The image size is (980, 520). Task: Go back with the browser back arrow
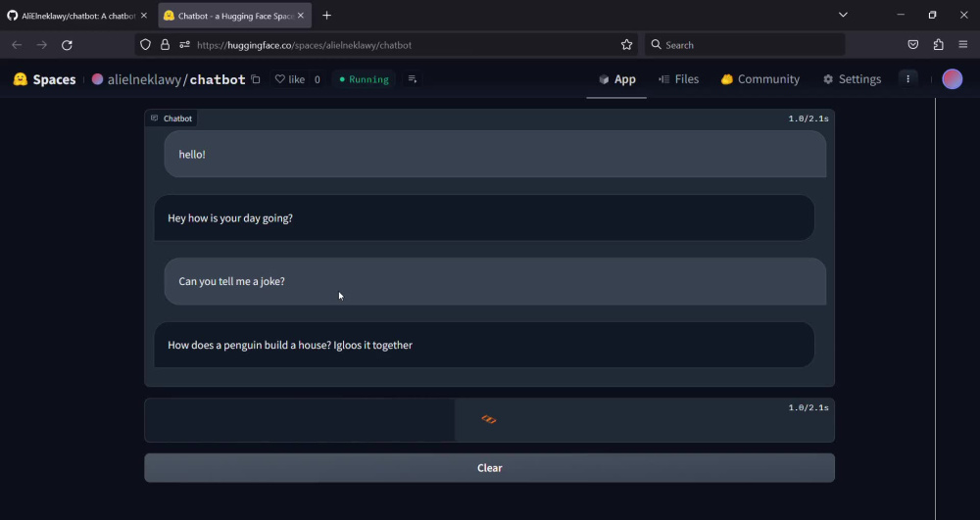(x=17, y=45)
